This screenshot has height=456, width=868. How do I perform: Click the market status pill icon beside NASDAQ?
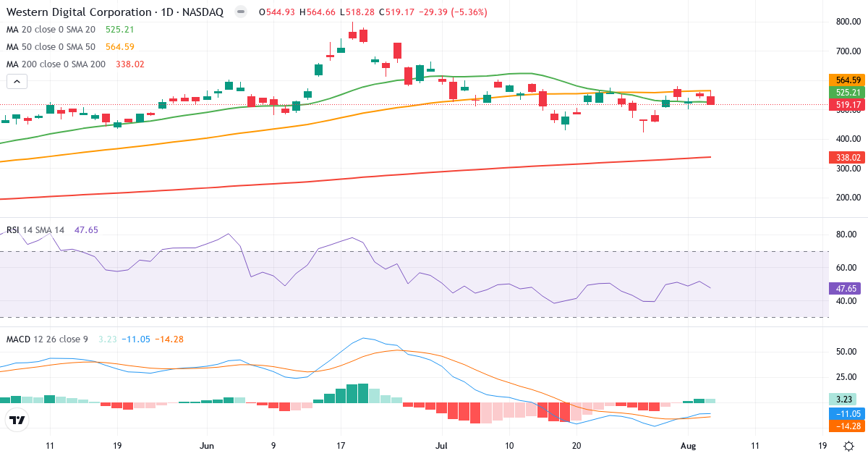241,12
